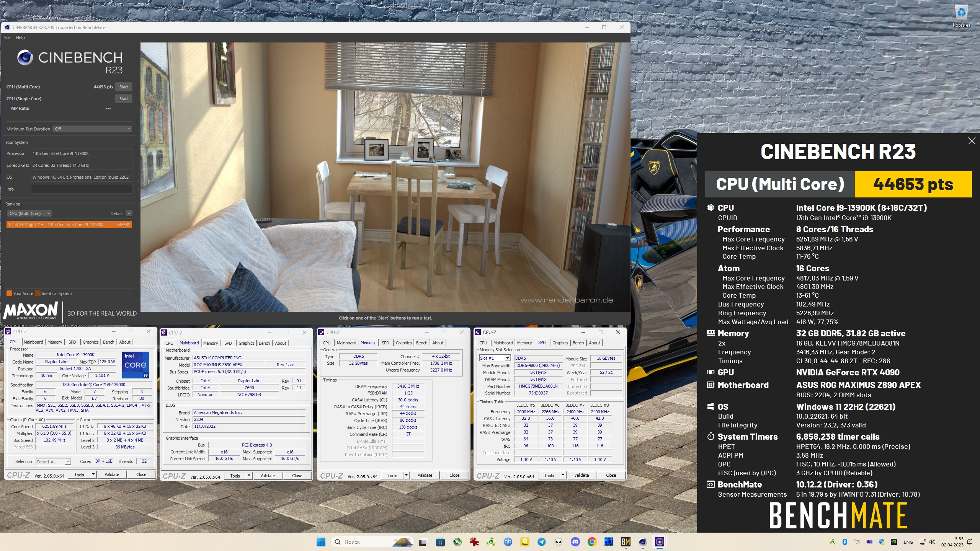This screenshot has height=551, width=980.
Task: Open the Alienware head taskbar icon
Action: pyautogui.click(x=559, y=542)
